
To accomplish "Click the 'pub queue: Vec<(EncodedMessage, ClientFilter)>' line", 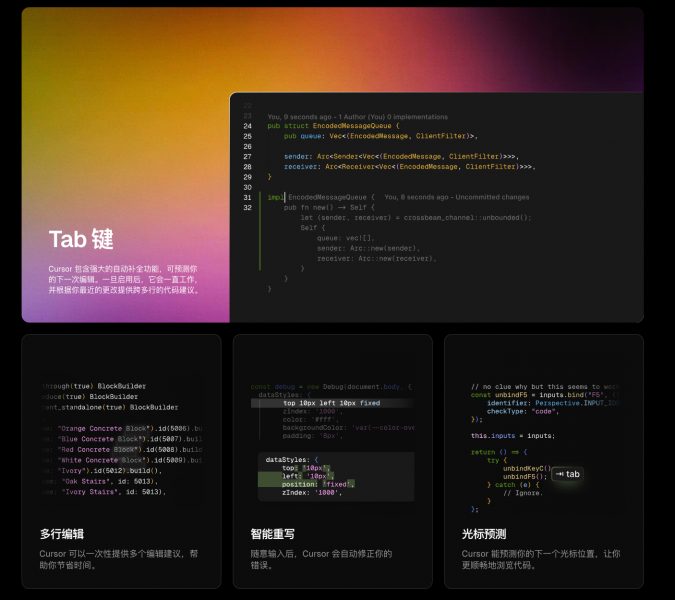I will [x=381, y=136].
